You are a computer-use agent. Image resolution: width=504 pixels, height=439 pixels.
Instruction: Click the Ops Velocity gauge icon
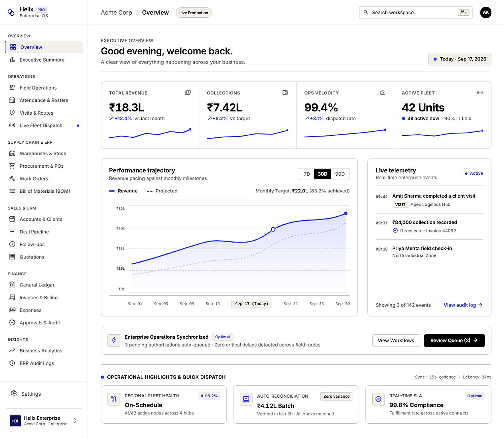coord(383,93)
